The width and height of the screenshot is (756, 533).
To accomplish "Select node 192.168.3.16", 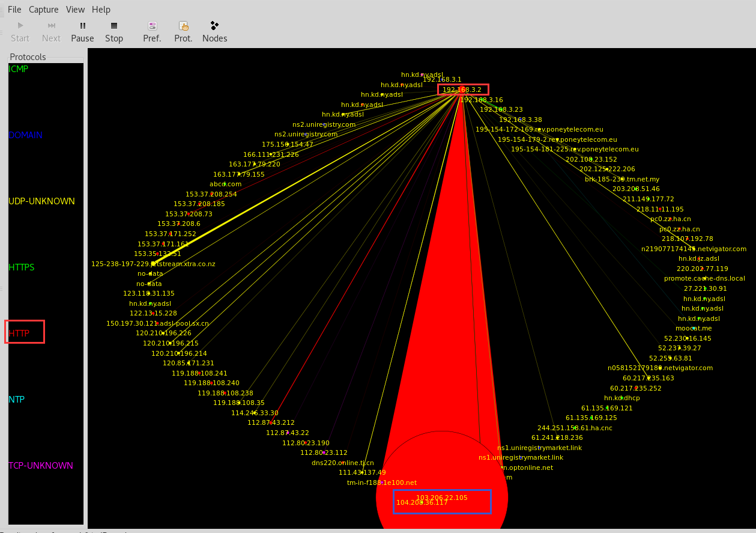I will coord(482,100).
